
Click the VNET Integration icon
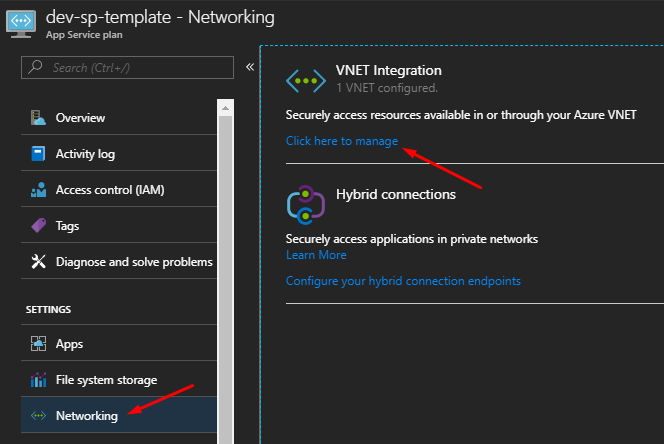(x=305, y=79)
